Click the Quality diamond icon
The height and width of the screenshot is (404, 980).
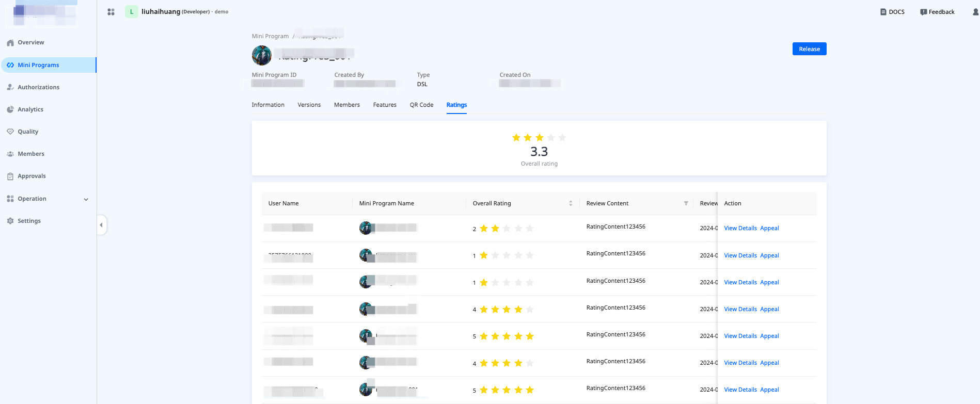pos(10,132)
